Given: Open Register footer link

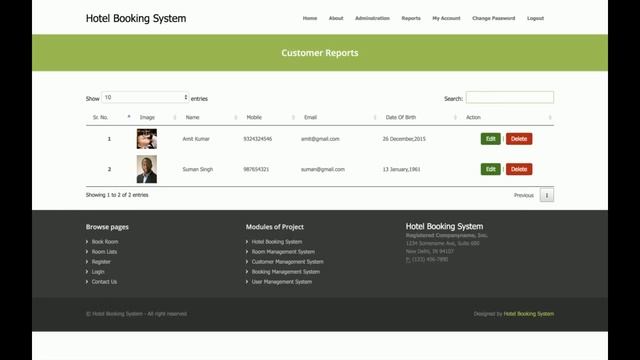Looking at the screenshot, I should 101,262.
